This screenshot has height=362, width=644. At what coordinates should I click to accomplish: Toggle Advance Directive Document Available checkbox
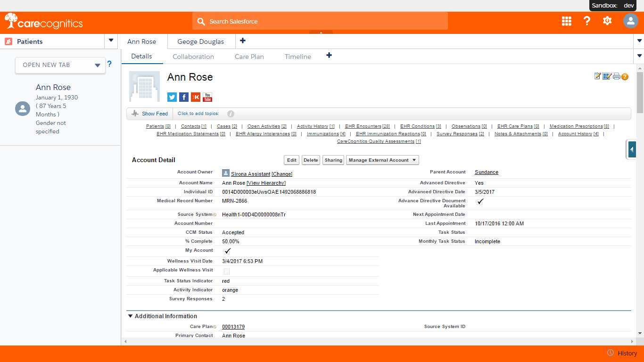[480, 202]
